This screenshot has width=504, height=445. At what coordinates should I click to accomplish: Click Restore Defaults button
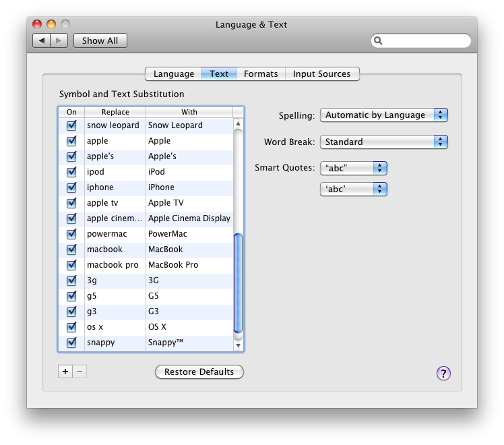pyautogui.click(x=199, y=372)
